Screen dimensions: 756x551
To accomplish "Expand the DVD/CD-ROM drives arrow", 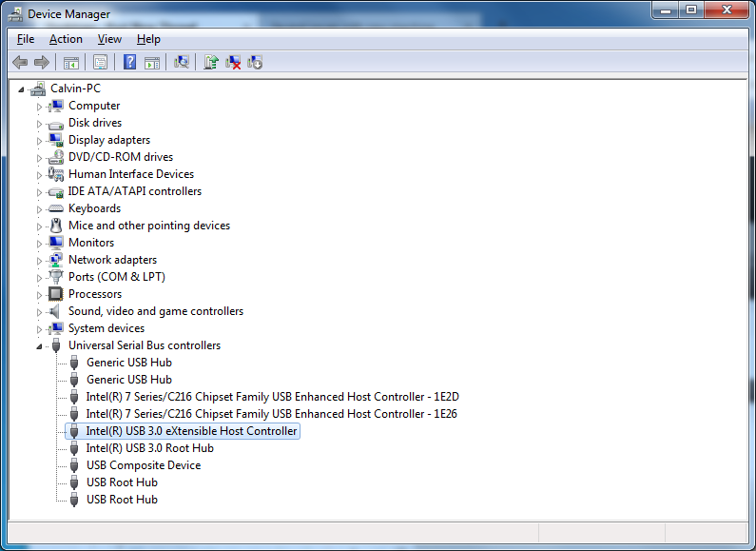I will (40, 158).
